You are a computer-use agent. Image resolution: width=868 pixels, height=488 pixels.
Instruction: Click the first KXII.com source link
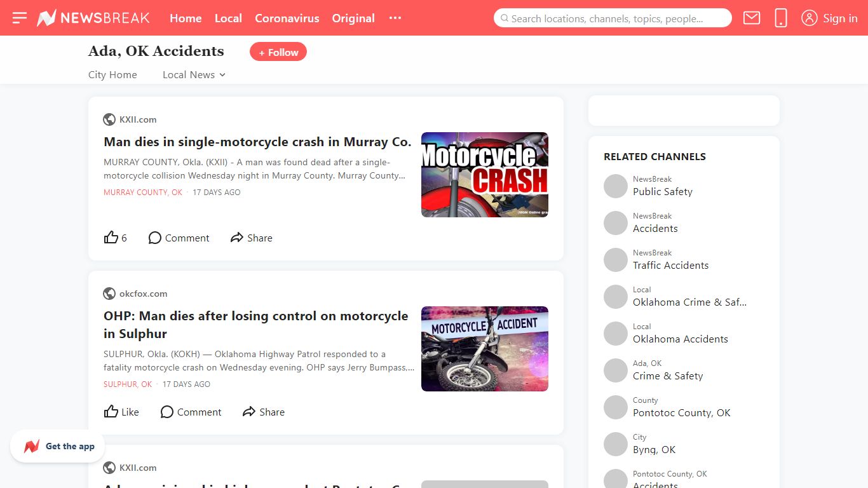pos(138,119)
